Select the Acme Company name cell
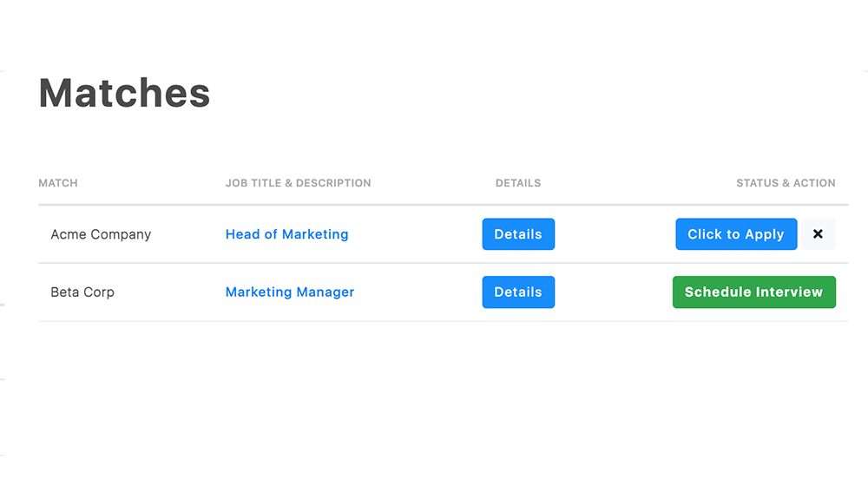Viewport: 868px width, 492px height. [101, 234]
